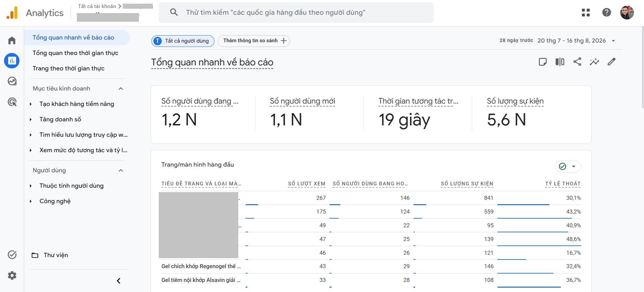Expand Xem mức độ tương tác item
Image resolution: width=644 pixels, height=292 pixels.
pos(31,150)
